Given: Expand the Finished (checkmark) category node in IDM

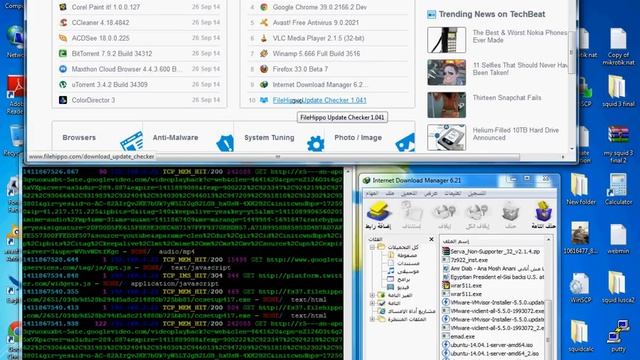Looking at the screenshot, I should point(372,303).
